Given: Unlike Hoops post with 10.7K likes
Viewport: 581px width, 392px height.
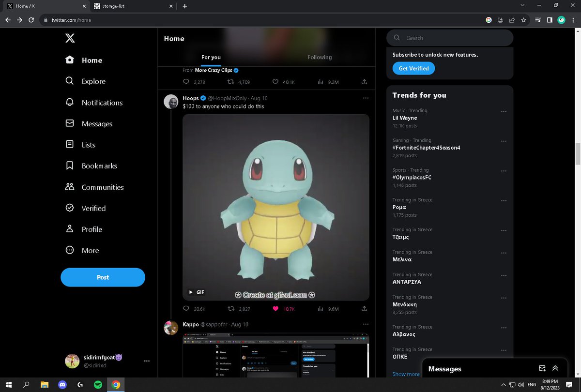Looking at the screenshot, I should (x=275, y=309).
